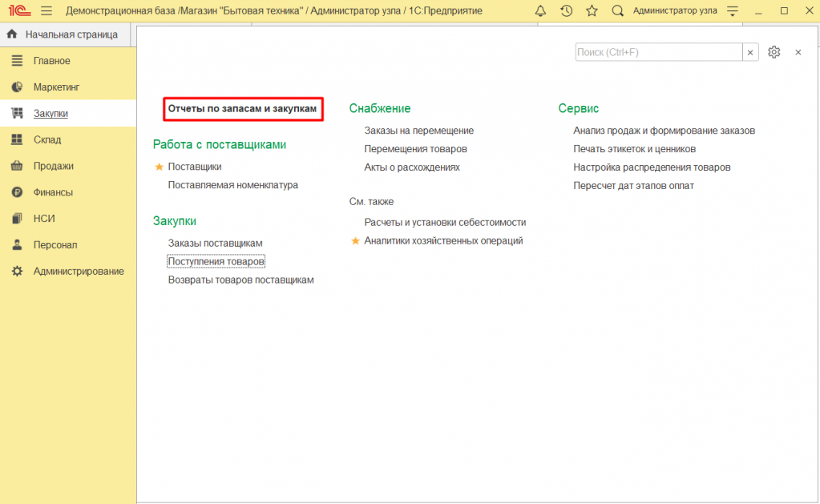Image resolution: width=820 pixels, height=504 pixels.
Task: Toggle favorite star next to Поставщики
Action: coord(159,167)
